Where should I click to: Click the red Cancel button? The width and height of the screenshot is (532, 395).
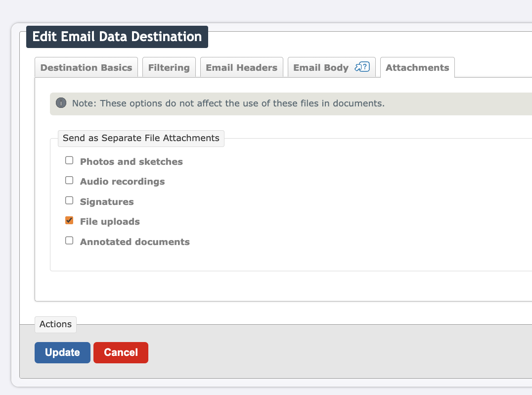tap(121, 352)
